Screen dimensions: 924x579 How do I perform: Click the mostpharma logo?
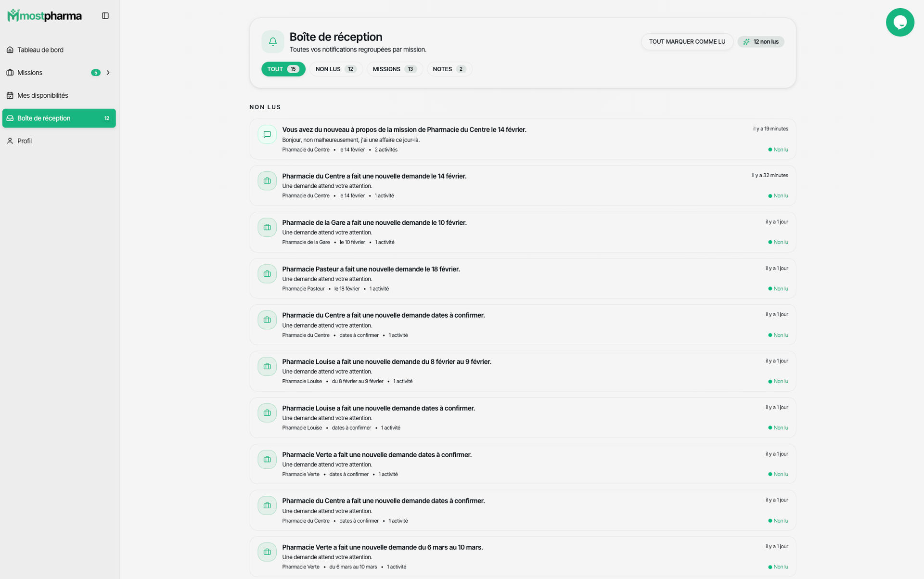(44, 16)
